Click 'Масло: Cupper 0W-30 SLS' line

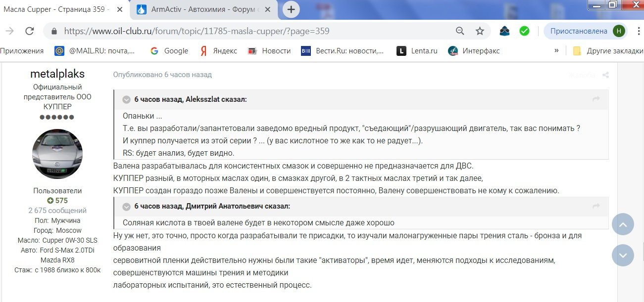pos(57,240)
